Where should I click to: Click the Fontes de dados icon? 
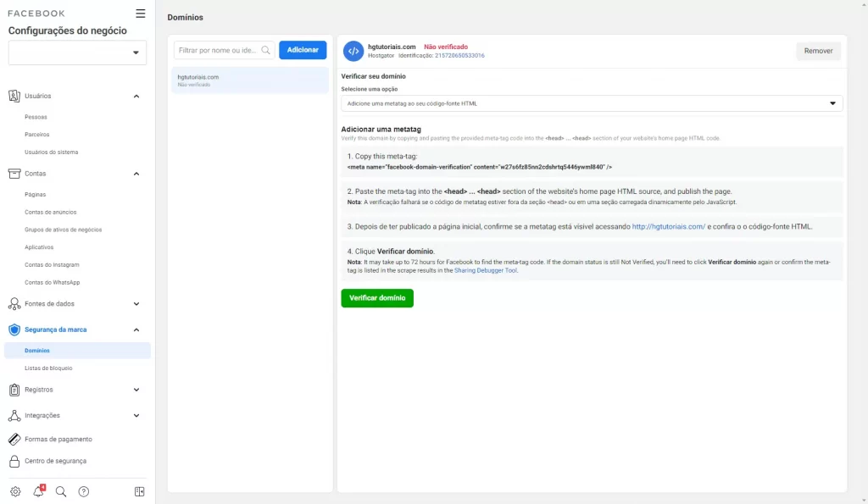pos(14,304)
